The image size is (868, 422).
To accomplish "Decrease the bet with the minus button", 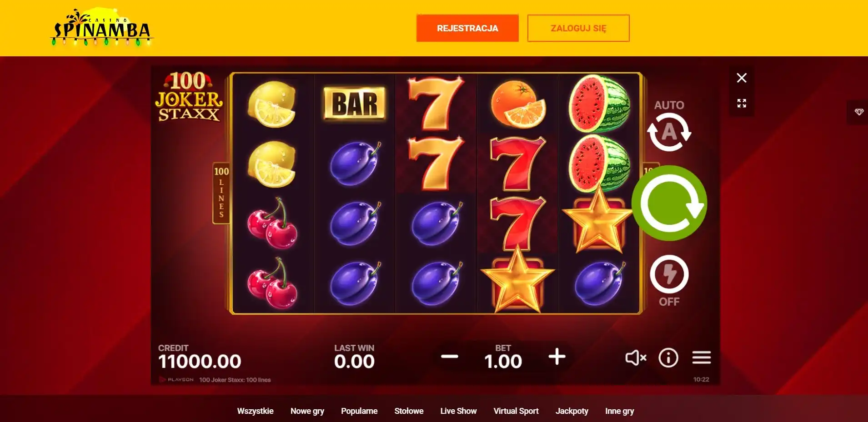I will 450,357.
